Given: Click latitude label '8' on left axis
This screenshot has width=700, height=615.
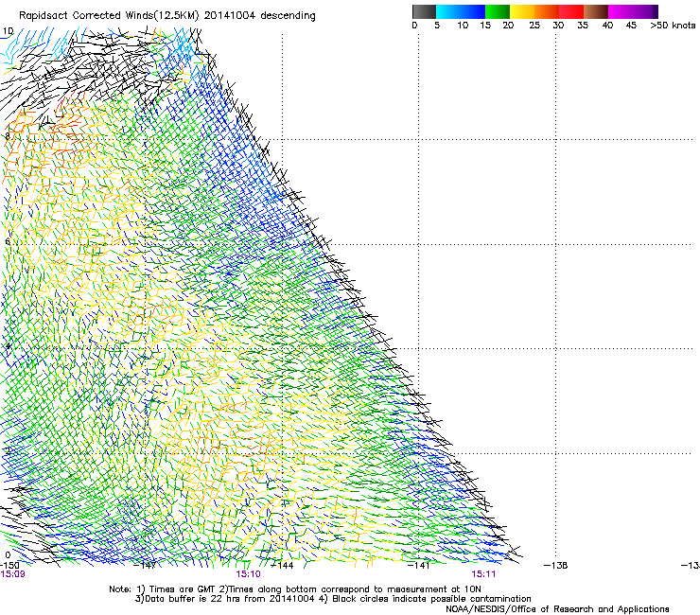Looking at the screenshot, I should coord(8,136).
